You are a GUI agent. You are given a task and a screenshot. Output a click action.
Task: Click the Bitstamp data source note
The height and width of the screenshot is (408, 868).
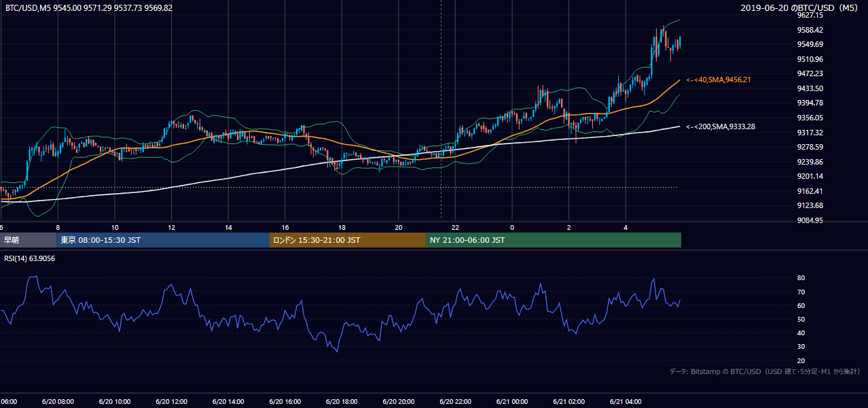765,371
